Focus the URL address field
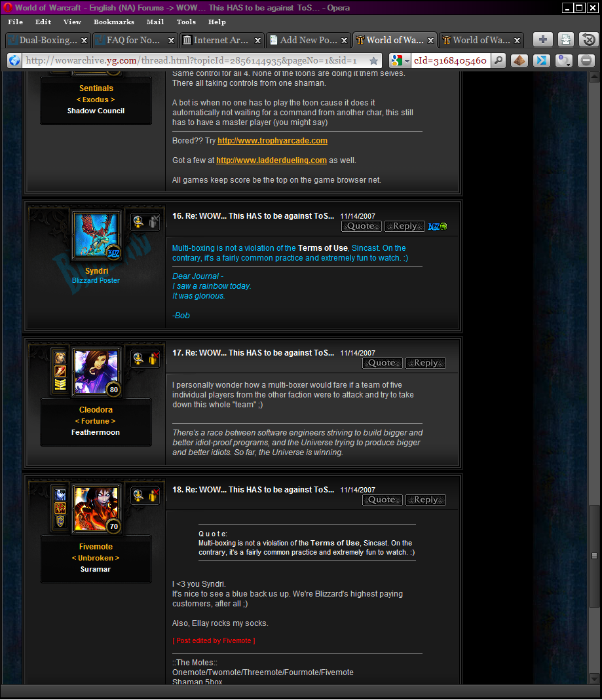The image size is (602, 700). point(195,60)
